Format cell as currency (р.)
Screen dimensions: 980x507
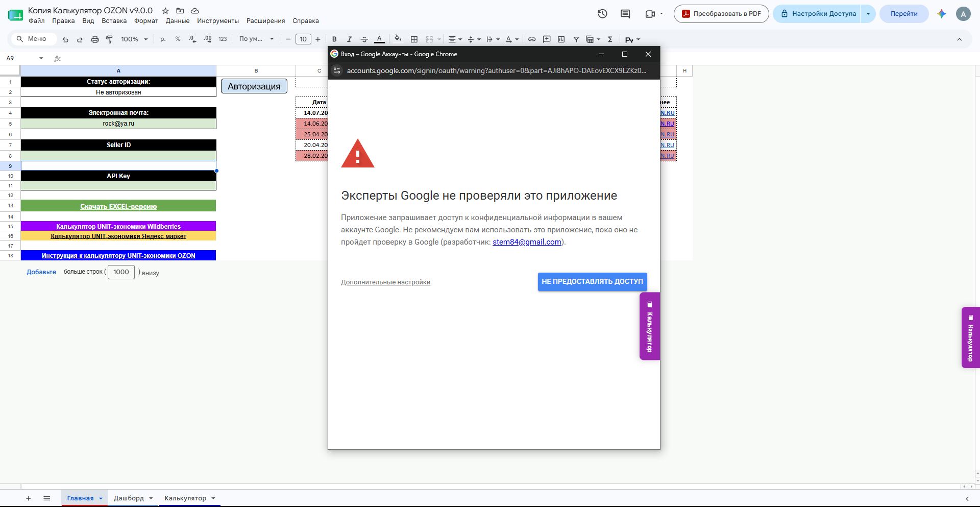pyautogui.click(x=163, y=39)
